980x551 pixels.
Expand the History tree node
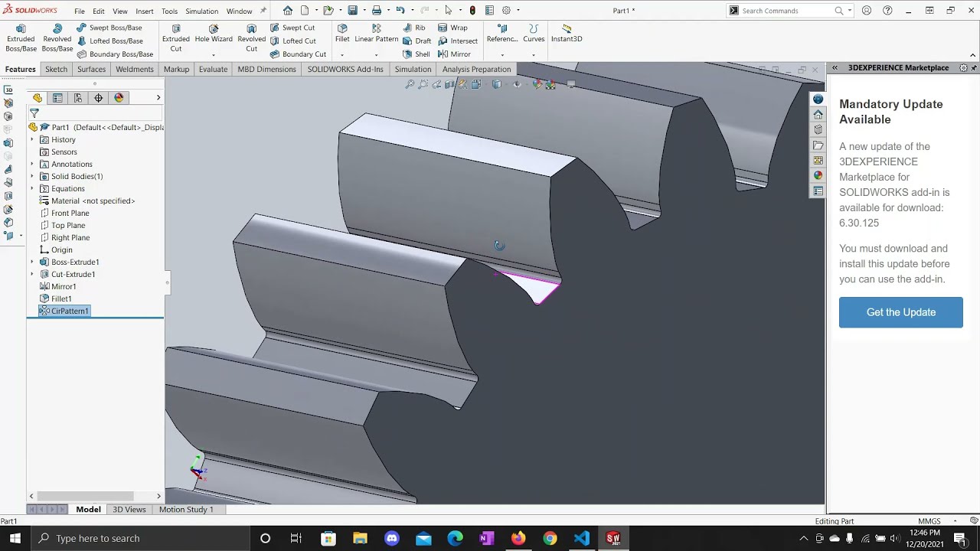pyautogui.click(x=32, y=140)
